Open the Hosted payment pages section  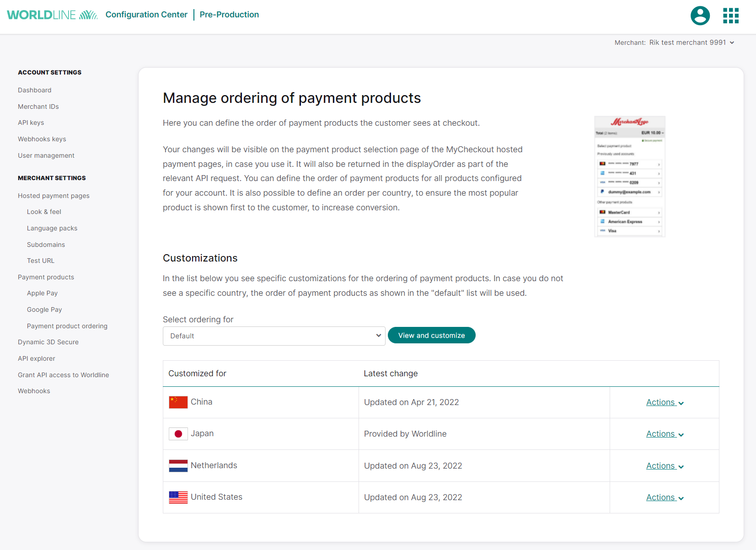(54, 195)
